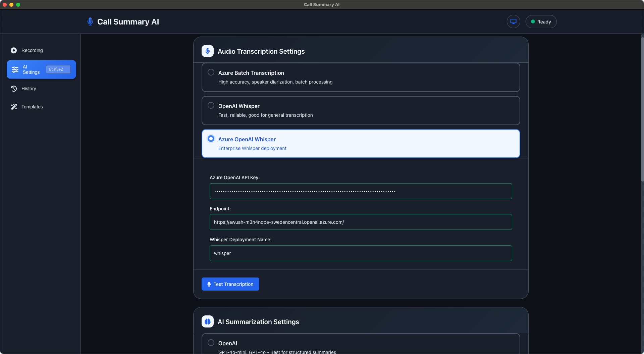Click the Endpoint URL input field
Viewport: 644px width, 354px height.
pyautogui.click(x=361, y=222)
